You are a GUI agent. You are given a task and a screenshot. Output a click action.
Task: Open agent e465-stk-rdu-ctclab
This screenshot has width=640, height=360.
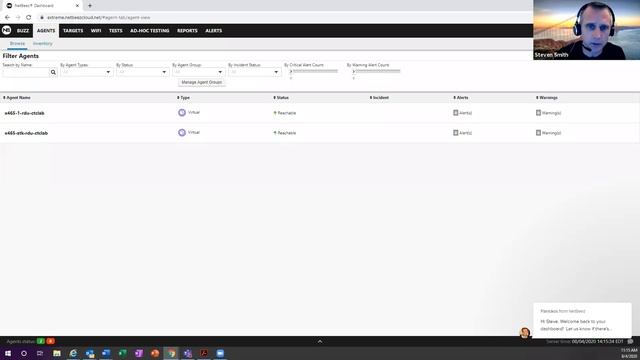coord(26,133)
